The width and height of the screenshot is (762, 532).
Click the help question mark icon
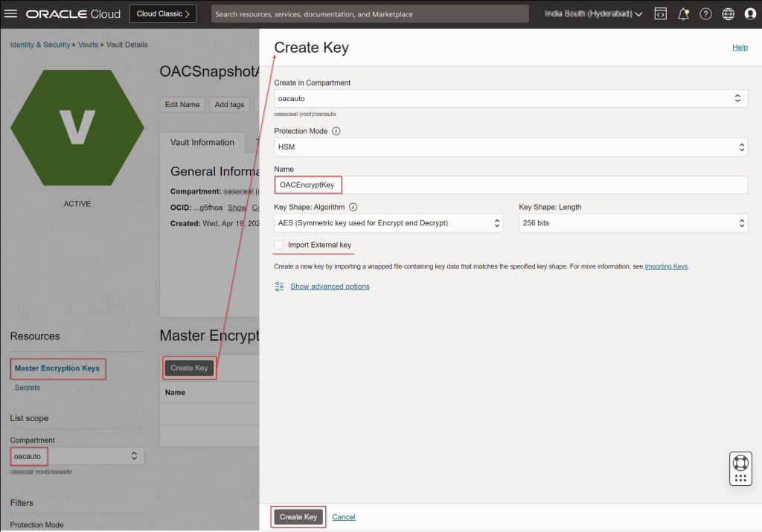[705, 13]
